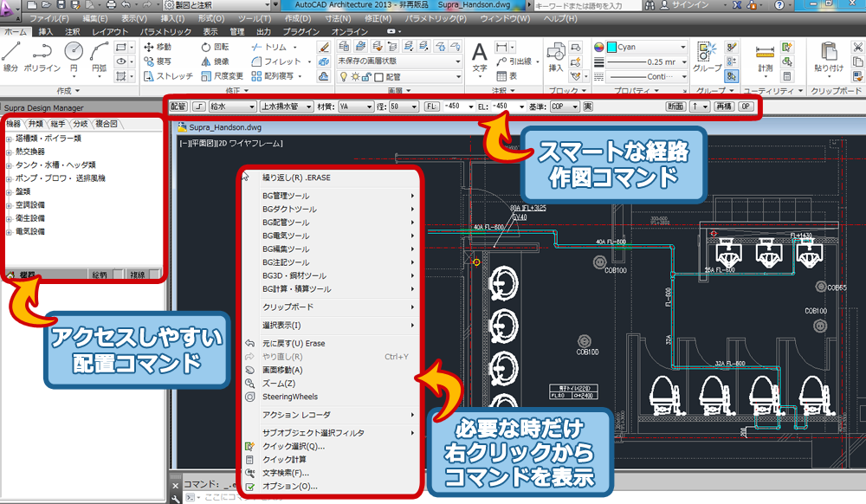Click the keyword search input field

(x=586, y=5)
